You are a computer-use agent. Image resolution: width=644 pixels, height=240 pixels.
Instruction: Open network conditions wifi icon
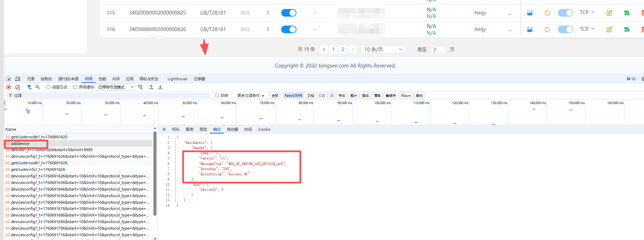140,87
